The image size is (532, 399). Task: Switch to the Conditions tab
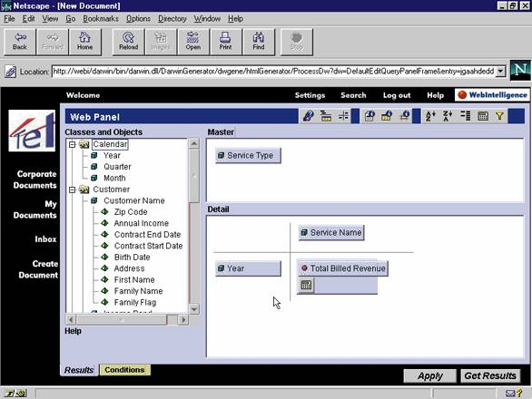tap(124, 370)
